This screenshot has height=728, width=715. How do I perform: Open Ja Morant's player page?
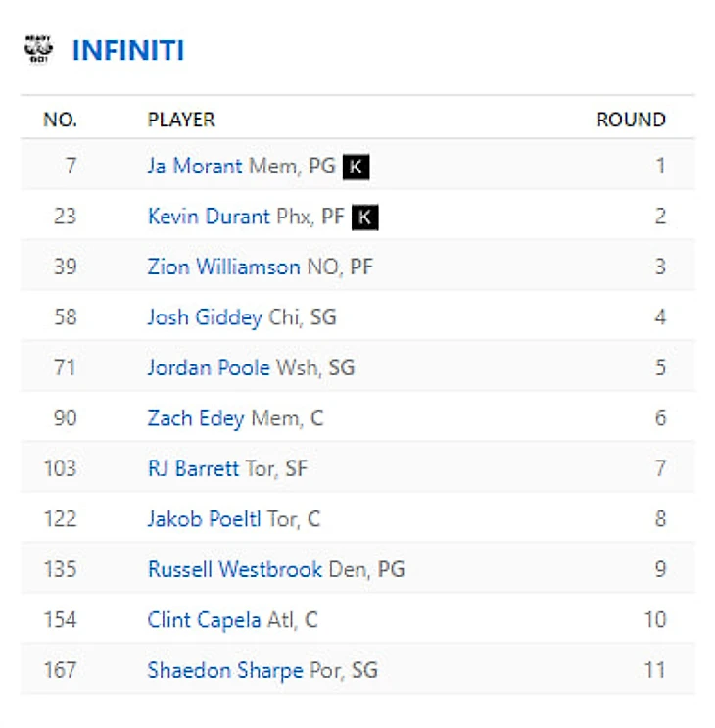(x=194, y=166)
